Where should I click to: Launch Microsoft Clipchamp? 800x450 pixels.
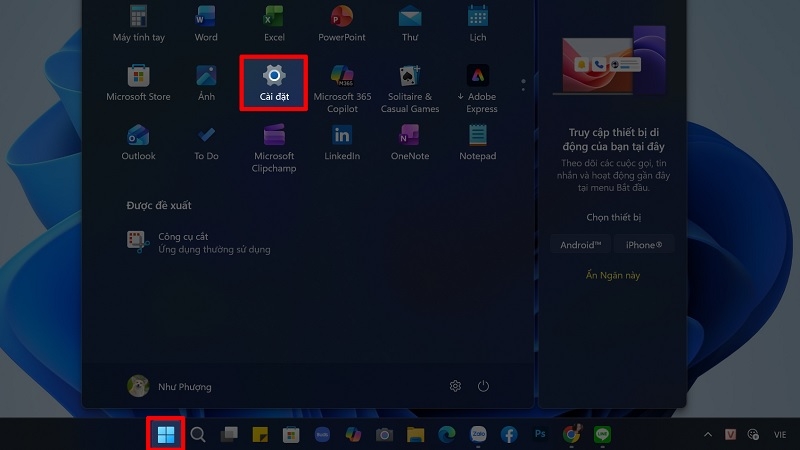pyautogui.click(x=274, y=148)
